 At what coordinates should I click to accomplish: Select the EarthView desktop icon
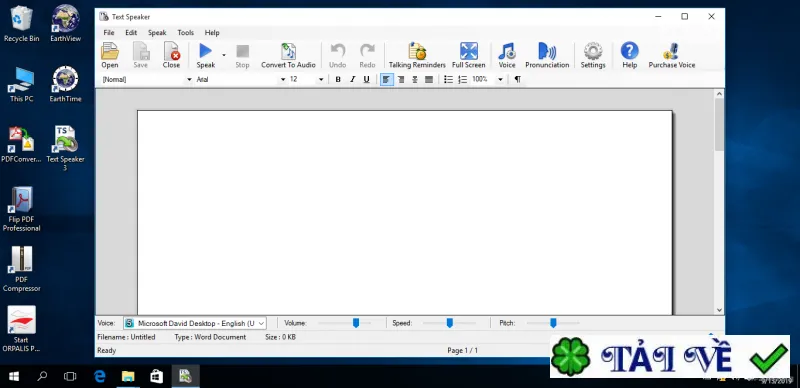tap(65, 24)
